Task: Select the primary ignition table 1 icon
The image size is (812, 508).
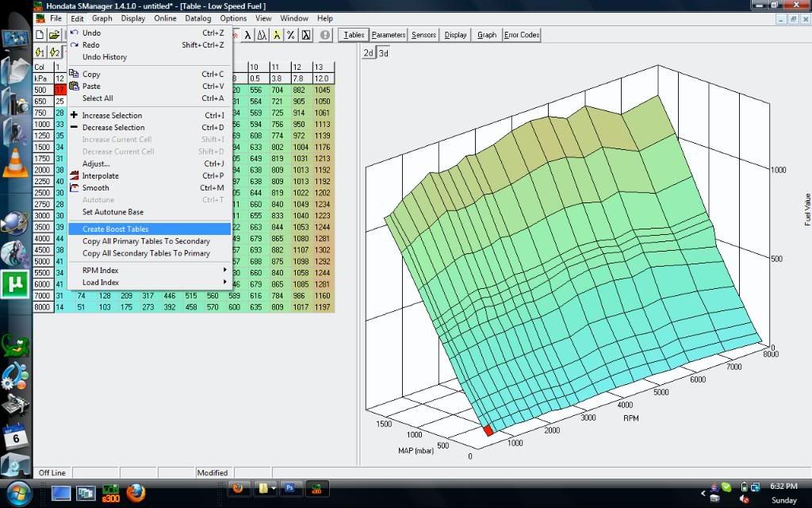Action: (40, 52)
